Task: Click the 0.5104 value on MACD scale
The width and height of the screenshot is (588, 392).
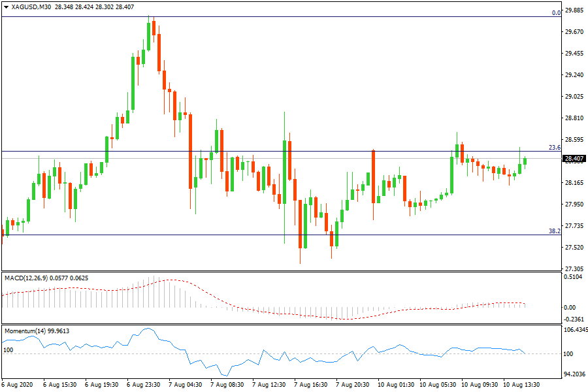Action: [x=573, y=277]
